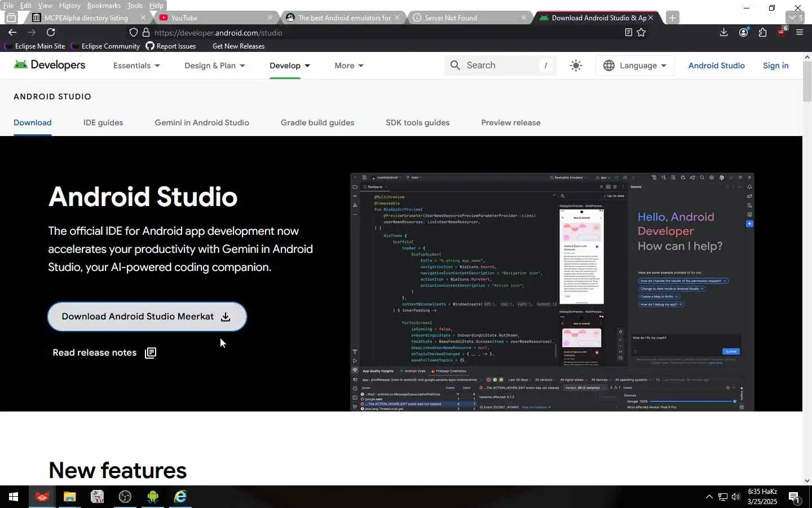This screenshot has height=508, width=812.
Task: Open the Tools menu
Action: (135, 6)
